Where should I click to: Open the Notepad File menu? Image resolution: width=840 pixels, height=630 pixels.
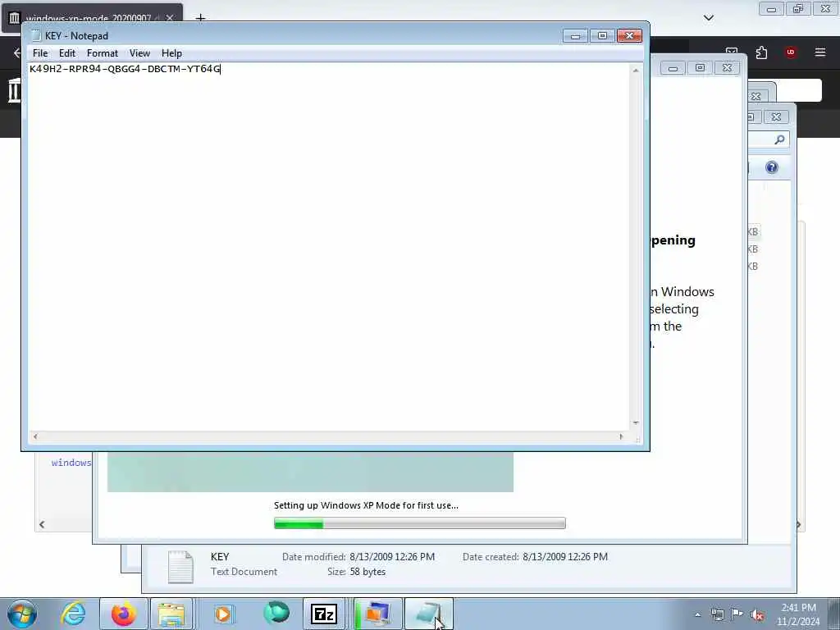click(40, 53)
